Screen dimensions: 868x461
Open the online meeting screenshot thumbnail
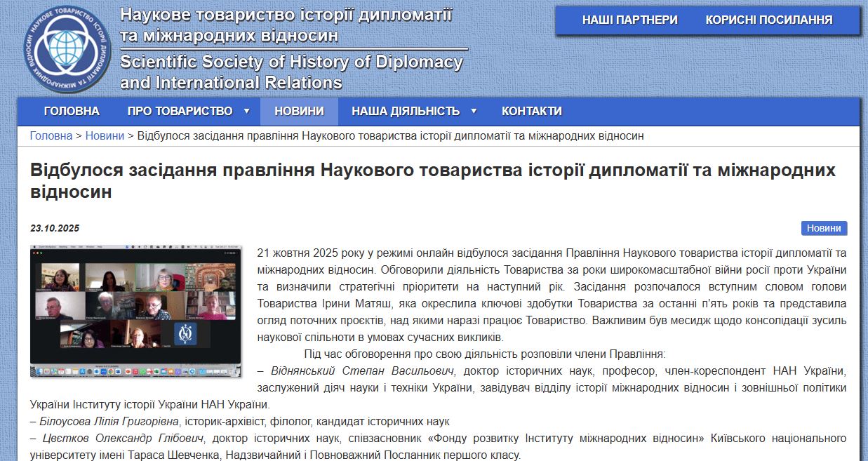click(135, 312)
